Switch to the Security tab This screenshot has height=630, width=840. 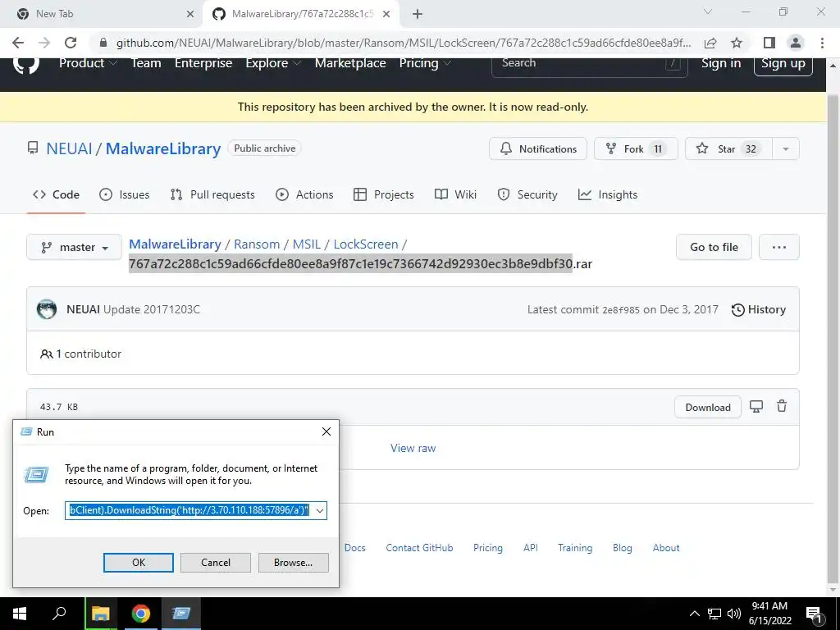pos(527,194)
